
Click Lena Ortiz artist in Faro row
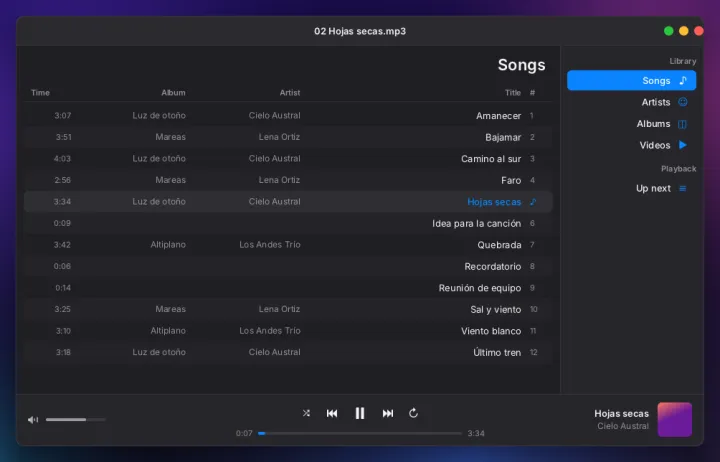pyautogui.click(x=279, y=180)
